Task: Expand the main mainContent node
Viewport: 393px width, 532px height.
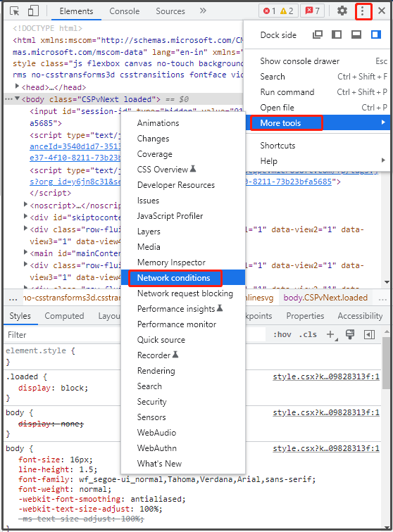Action: point(25,253)
